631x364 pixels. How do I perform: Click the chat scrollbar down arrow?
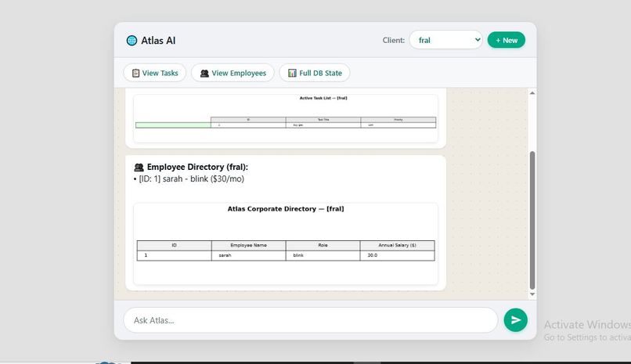[532, 294]
